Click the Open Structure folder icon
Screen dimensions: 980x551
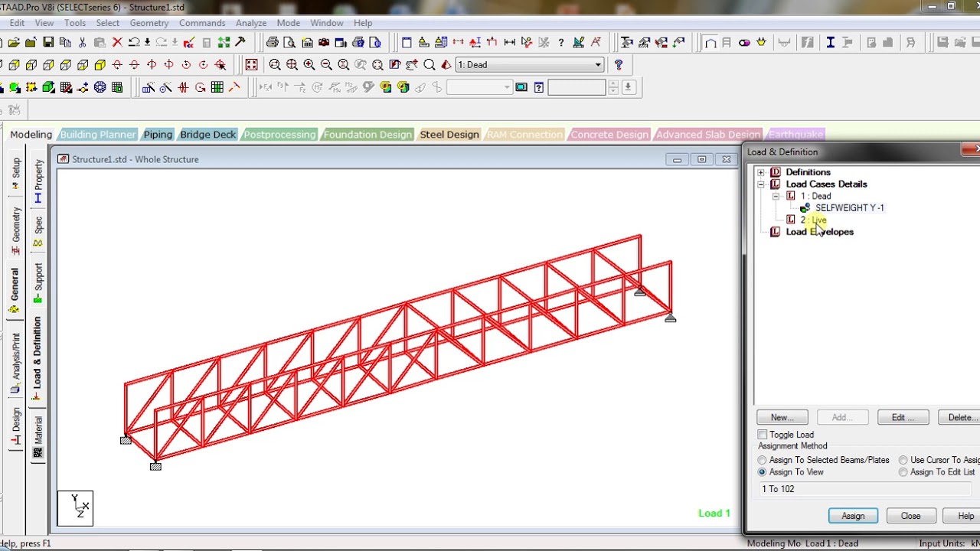14,42
